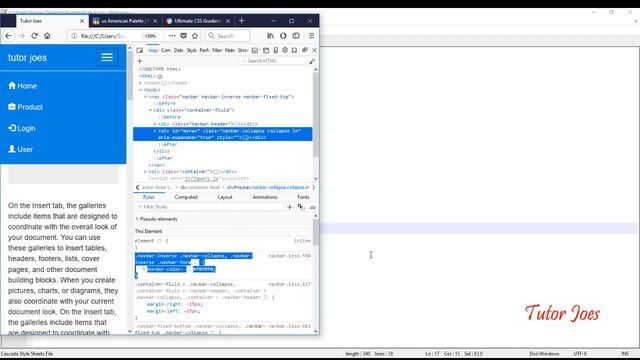Toggle pseudo-class panel in Rules view
The image size is (640, 360).
click(x=301, y=207)
